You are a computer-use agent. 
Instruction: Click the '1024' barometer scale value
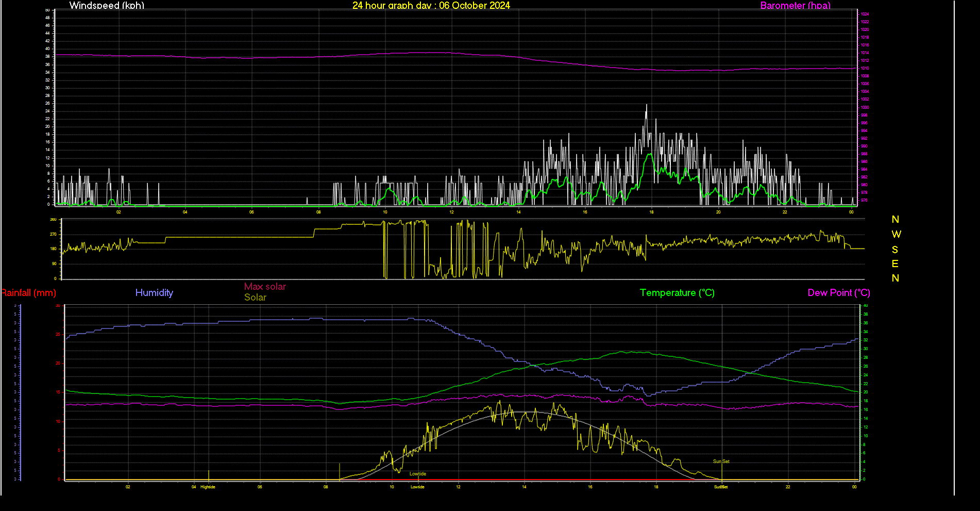(865, 14)
